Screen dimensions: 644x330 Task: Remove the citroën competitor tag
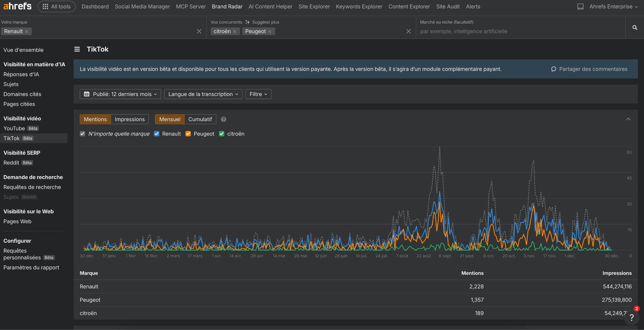pos(235,31)
